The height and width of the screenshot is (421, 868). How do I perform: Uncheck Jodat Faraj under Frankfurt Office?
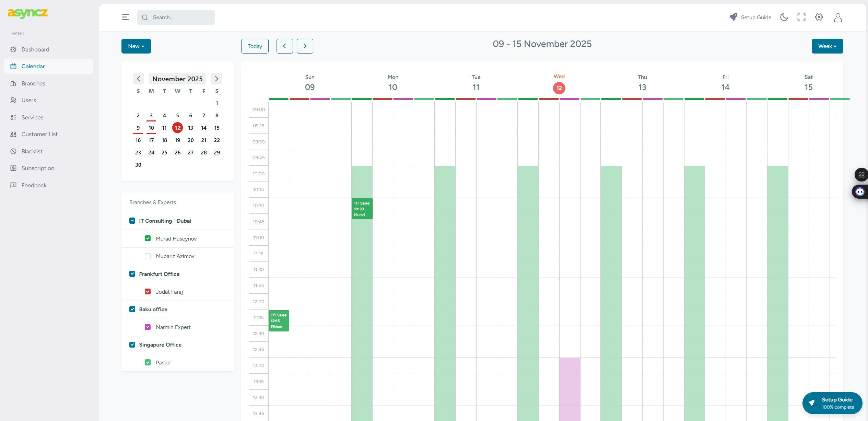pyautogui.click(x=148, y=291)
